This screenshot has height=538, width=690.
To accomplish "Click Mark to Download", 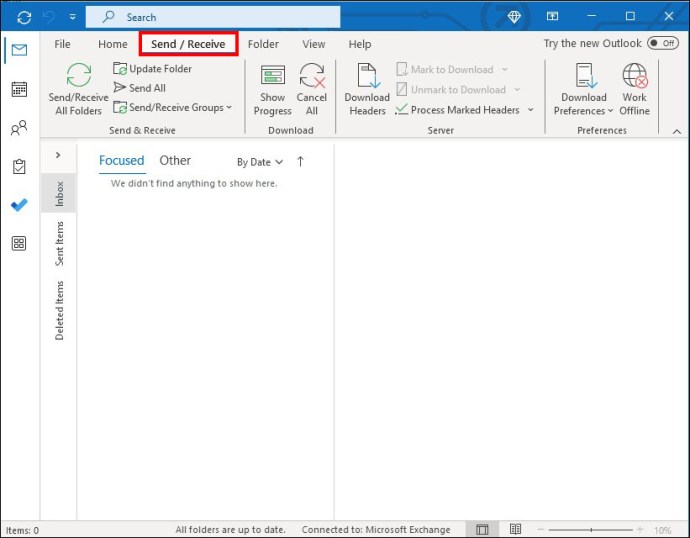I will coord(445,70).
